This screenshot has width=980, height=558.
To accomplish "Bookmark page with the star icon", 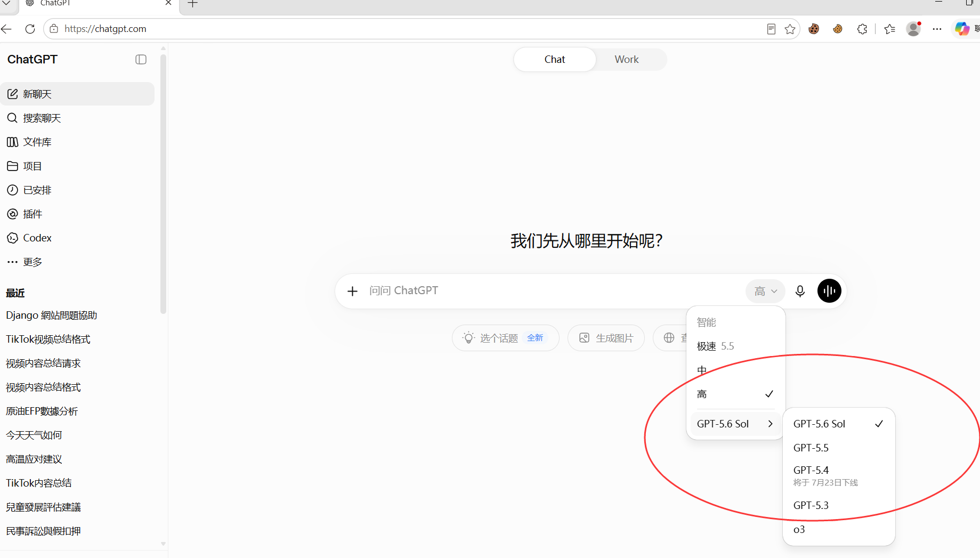I will (x=790, y=29).
